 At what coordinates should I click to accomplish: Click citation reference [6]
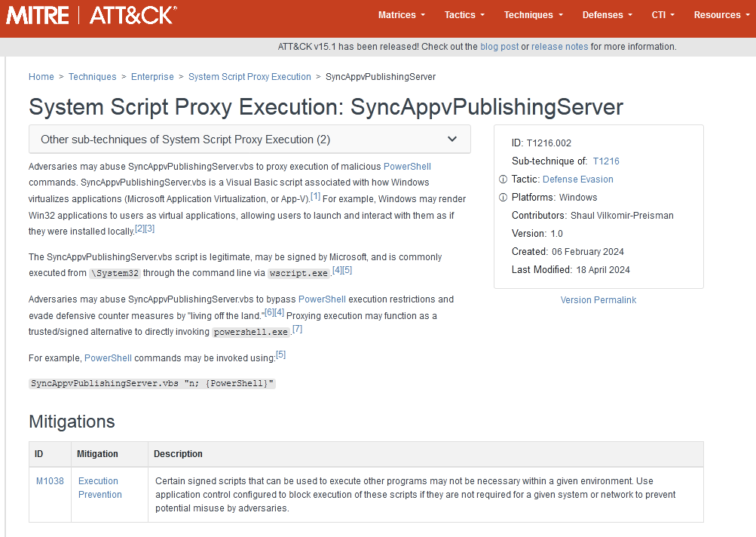pos(270,312)
